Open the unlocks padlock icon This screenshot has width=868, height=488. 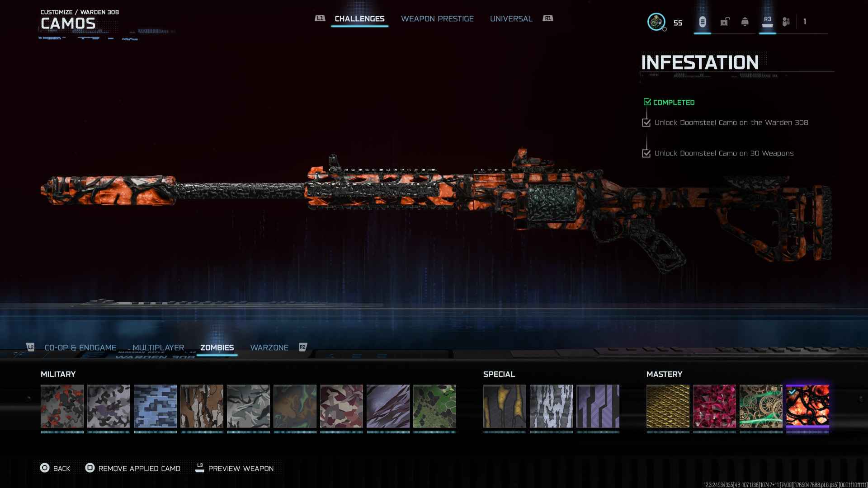pos(725,22)
